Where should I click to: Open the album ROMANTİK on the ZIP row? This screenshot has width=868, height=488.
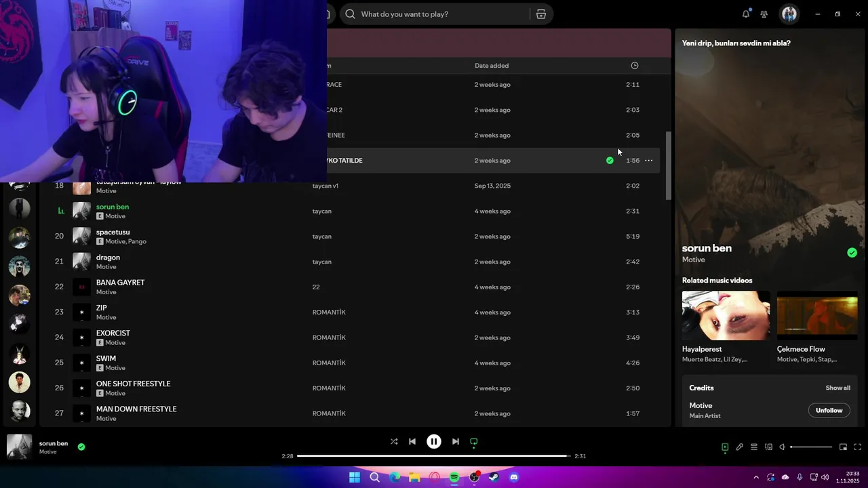click(329, 312)
